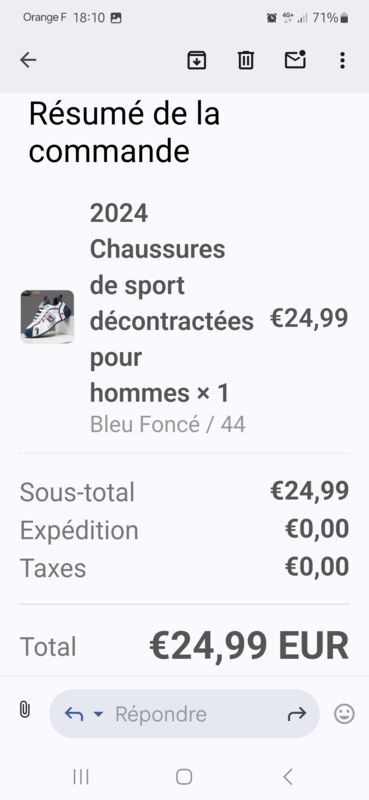Tap the back arrow to leave email

point(28,60)
